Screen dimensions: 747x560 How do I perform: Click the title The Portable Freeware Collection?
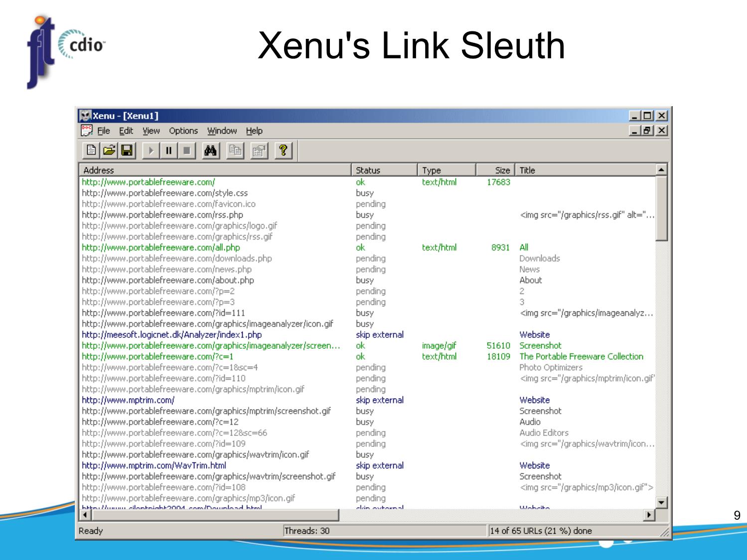pyautogui.click(x=581, y=357)
